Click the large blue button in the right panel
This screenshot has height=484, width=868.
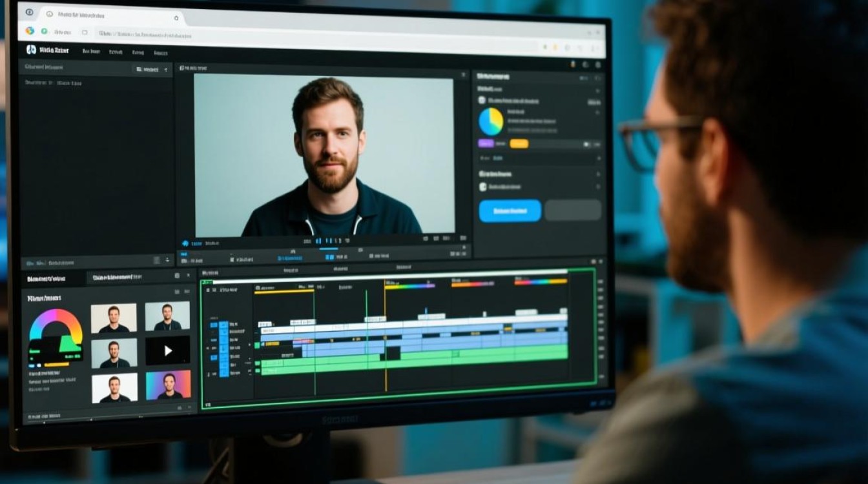pos(510,210)
